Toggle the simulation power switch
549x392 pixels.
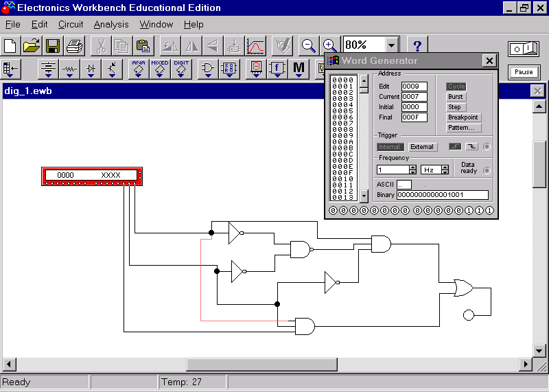pyautogui.click(x=524, y=49)
